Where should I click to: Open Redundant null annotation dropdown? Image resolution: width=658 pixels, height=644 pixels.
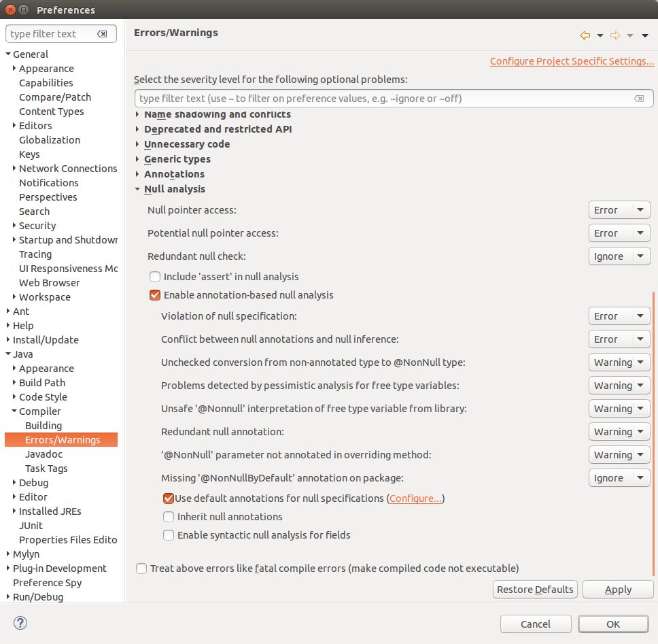point(619,432)
